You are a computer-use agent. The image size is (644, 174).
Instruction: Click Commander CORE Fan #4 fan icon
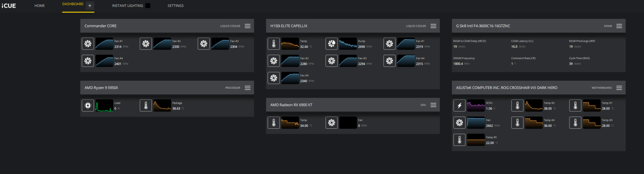click(x=88, y=61)
